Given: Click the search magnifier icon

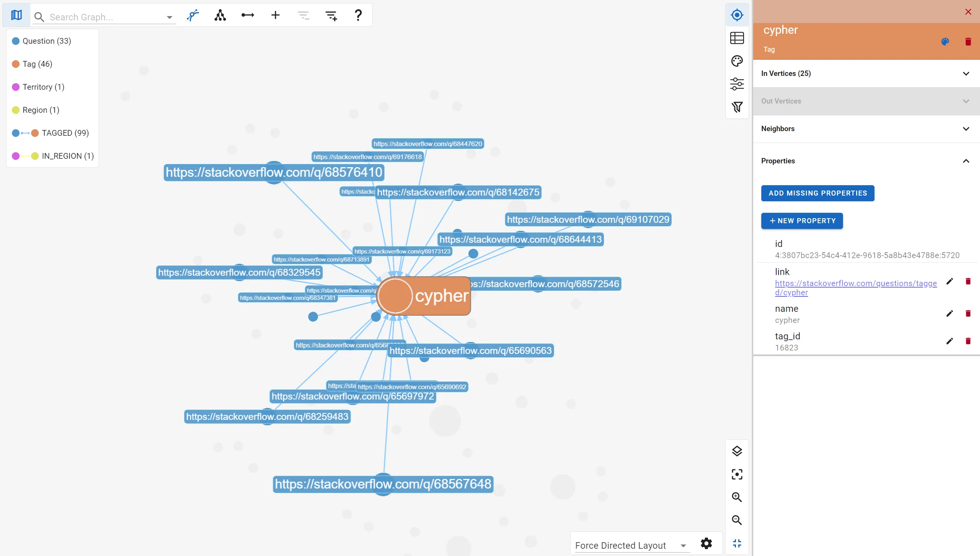Looking at the screenshot, I should 39,17.
